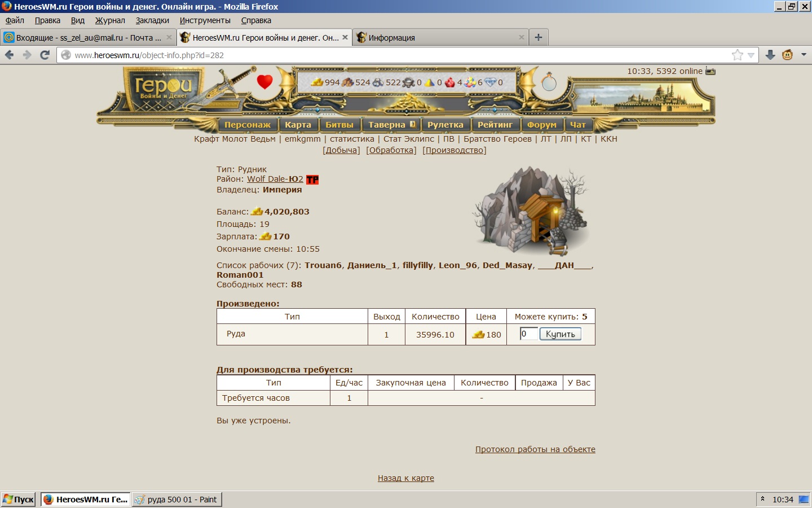Open the Карта game menu
812x508 pixels.
coord(298,125)
